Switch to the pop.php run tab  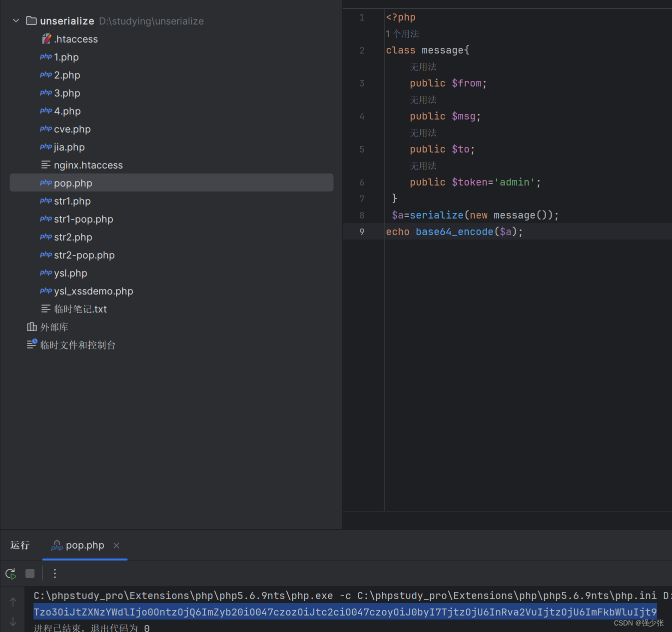tap(85, 545)
